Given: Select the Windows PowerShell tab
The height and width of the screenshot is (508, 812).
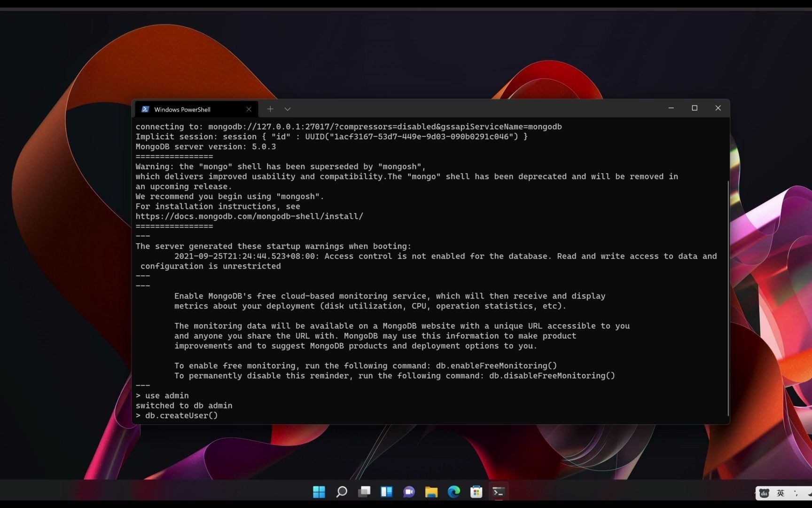Looking at the screenshot, I should (196, 109).
